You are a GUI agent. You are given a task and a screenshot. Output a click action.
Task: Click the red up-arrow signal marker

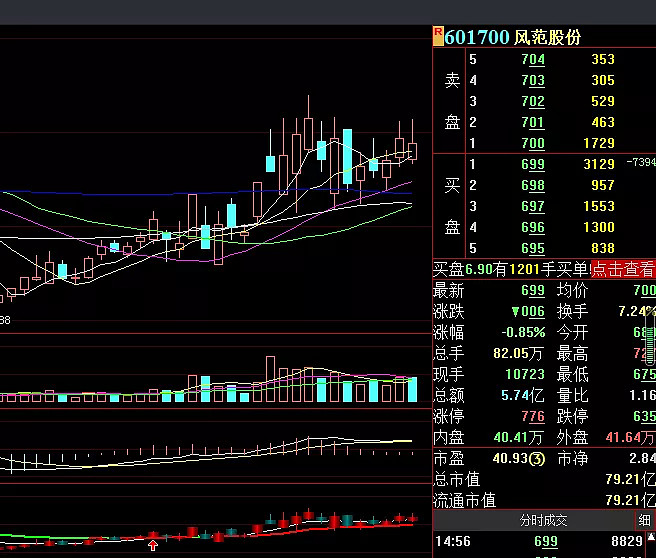coord(153,545)
